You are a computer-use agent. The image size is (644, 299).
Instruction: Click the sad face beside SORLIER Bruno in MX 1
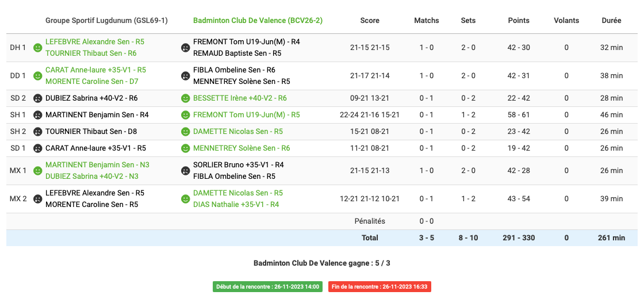(x=186, y=170)
